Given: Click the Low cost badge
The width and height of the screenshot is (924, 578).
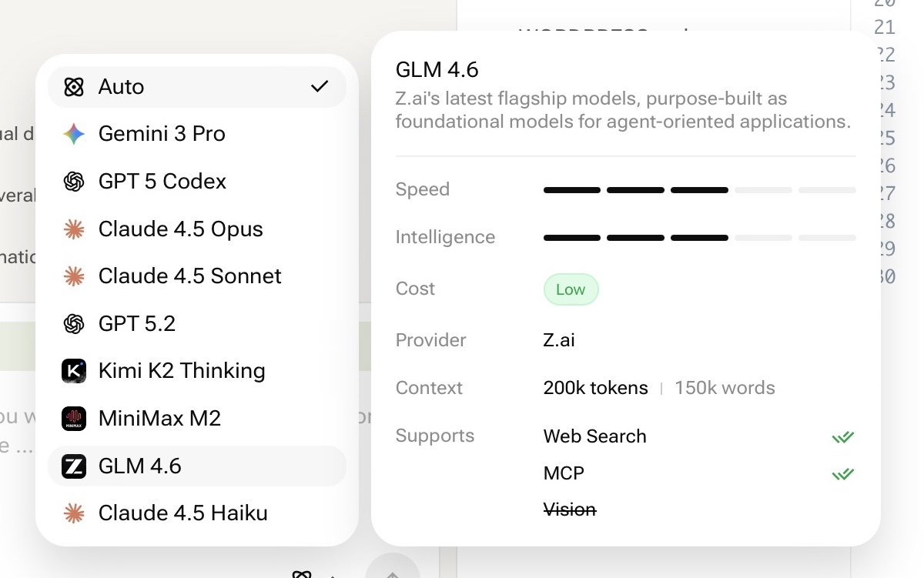Looking at the screenshot, I should (571, 289).
